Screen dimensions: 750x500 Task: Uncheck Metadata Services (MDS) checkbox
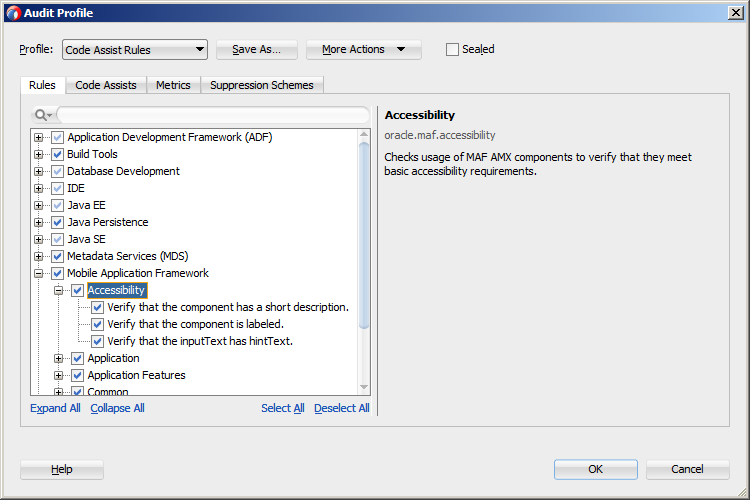[57, 256]
